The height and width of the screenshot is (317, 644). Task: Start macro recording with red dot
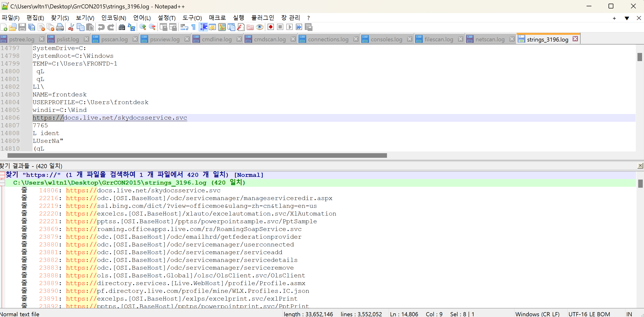[x=271, y=27]
